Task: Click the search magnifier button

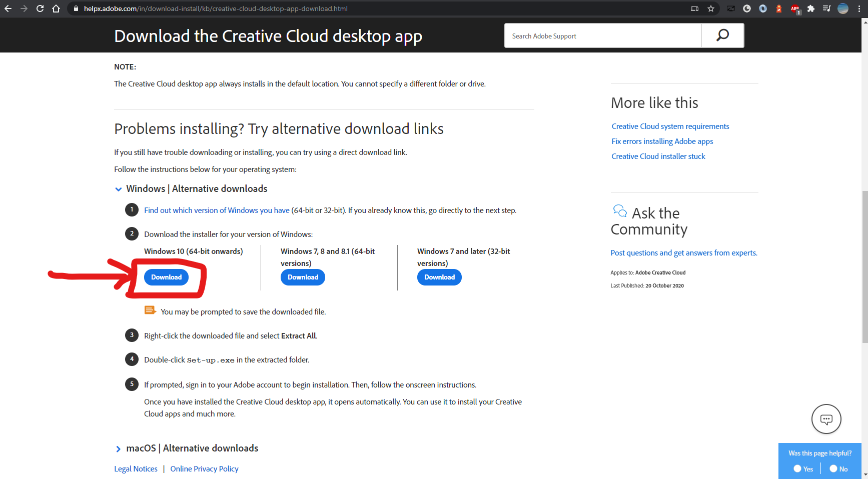Action: pos(722,35)
